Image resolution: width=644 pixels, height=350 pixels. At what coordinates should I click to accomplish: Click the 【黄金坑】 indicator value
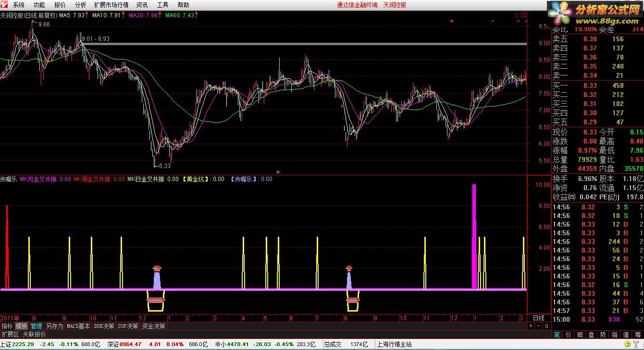pyautogui.click(x=203, y=179)
